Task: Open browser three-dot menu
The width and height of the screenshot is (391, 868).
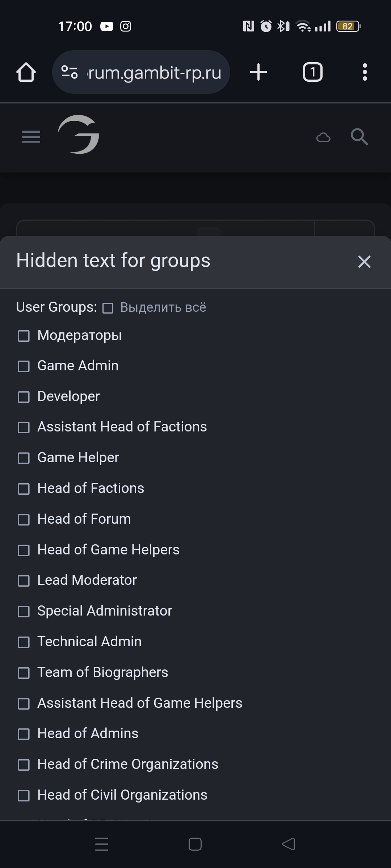Action: 365,72
